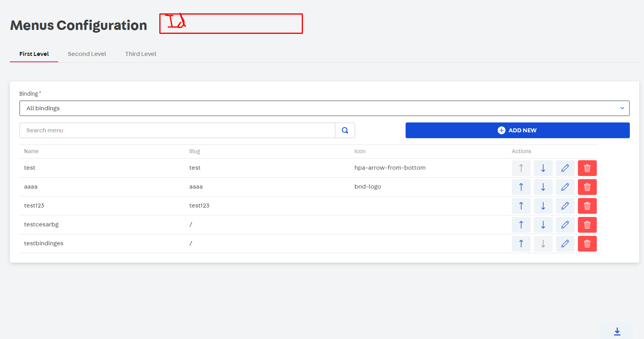Move the 'testcesarbg' row up

[x=521, y=225]
